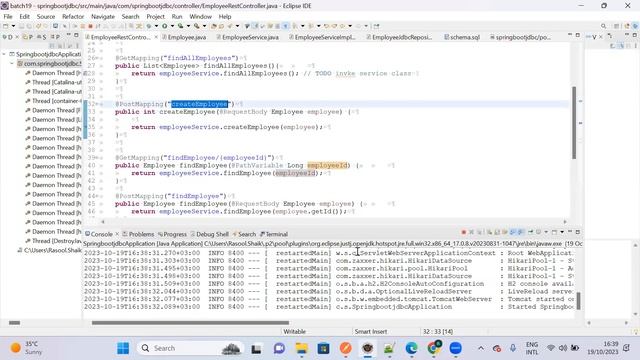This screenshot has height=360, width=640.
Task: Switch to EmployeeService.java editor tab
Action: tap(248, 37)
